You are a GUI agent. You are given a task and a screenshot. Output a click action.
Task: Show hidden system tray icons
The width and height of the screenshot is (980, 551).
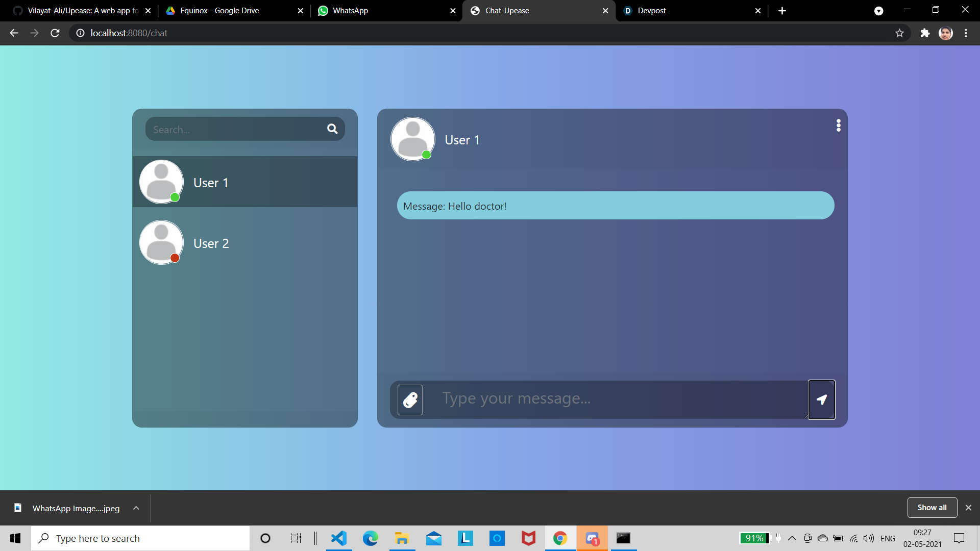pos(792,538)
